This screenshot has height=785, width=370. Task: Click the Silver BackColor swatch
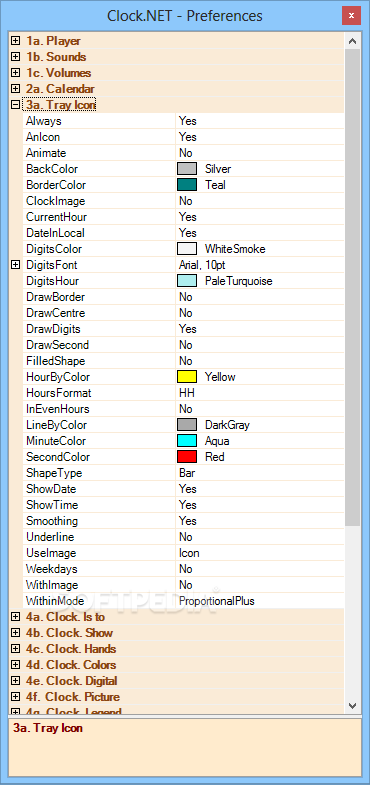187,169
